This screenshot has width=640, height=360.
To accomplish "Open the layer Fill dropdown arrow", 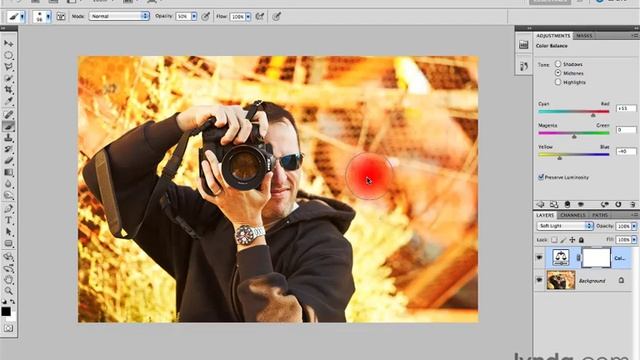I will click(634, 240).
